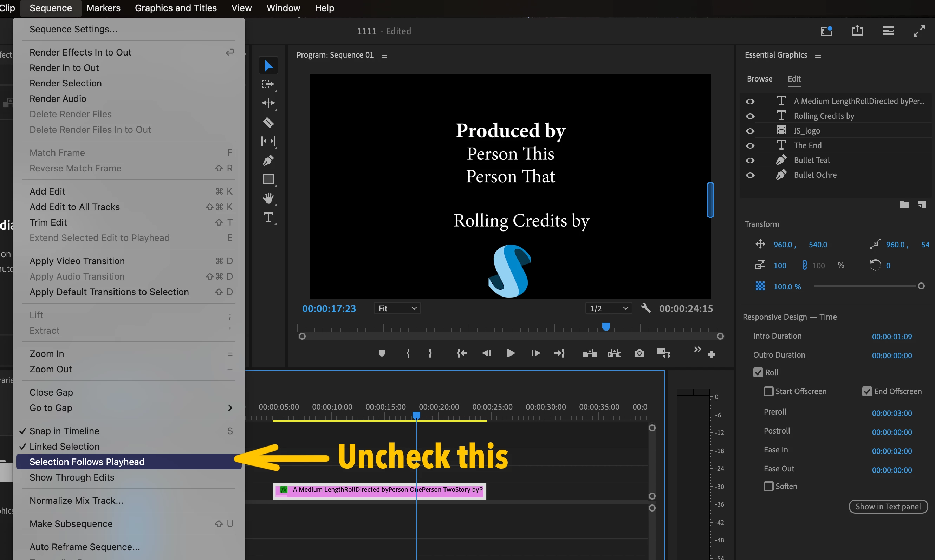Play the sequence in Program Monitor
The image size is (935, 560).
tap(511, 353)
